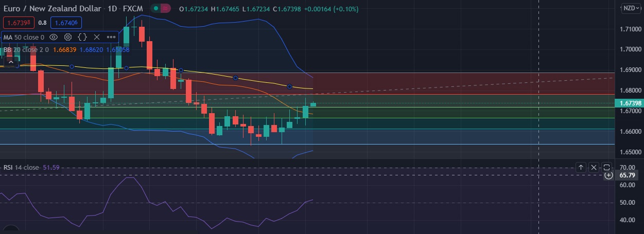
Task: Click the current price label 1.67398 on axis
Action: (x=630, y=103)
